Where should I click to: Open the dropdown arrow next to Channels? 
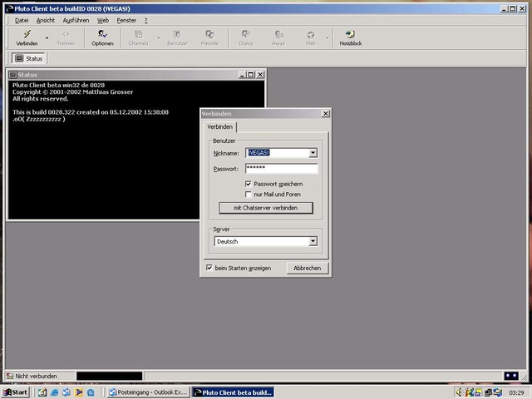click(158, 38)
